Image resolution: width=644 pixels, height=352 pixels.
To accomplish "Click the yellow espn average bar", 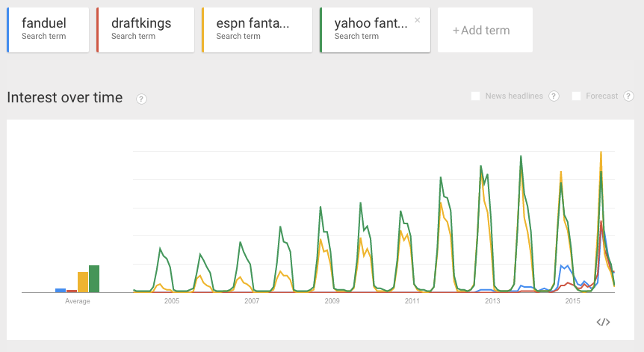I will click(83, 282).
